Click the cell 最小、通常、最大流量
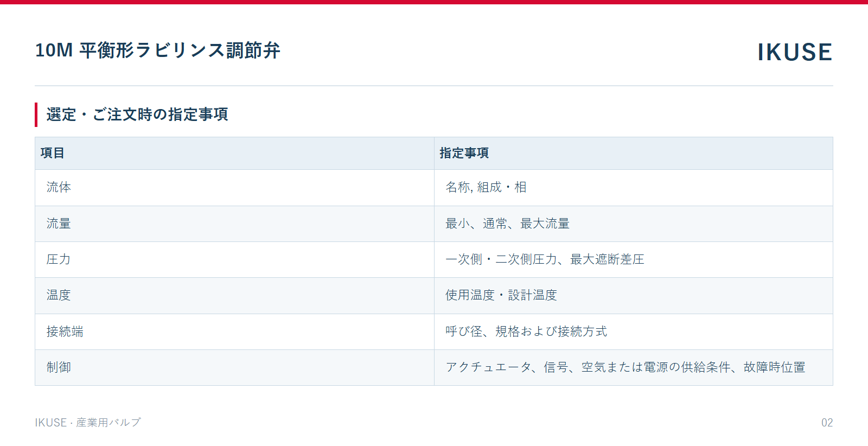868x446 pixels. tap(634, 224)
